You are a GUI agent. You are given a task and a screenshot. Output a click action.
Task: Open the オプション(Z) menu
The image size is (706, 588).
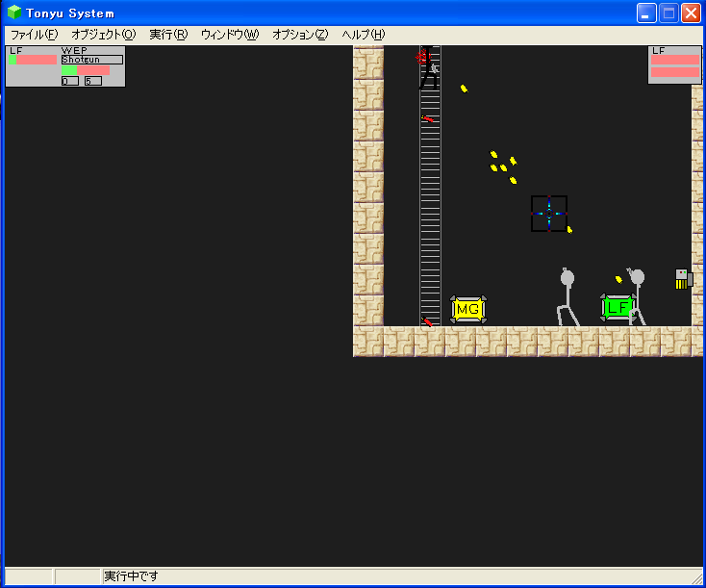point(300,35)
